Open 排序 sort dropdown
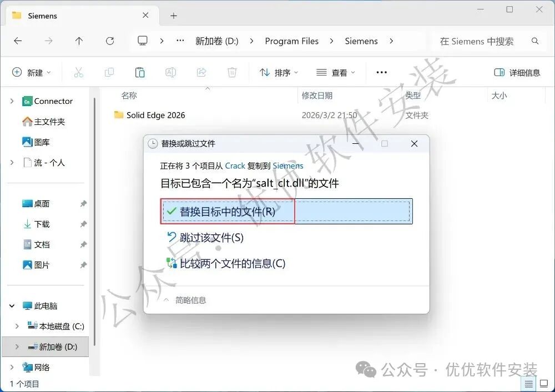 pos(279,73)
